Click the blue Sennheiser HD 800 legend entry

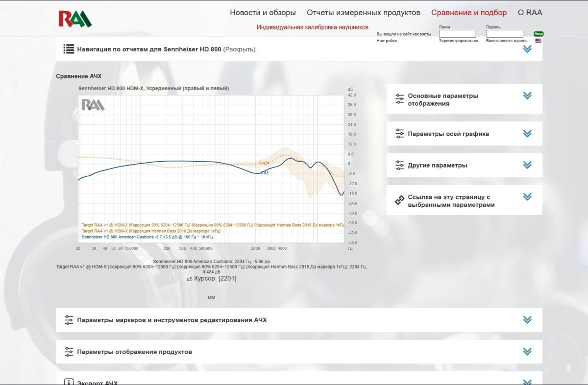(x=147, y=237)
